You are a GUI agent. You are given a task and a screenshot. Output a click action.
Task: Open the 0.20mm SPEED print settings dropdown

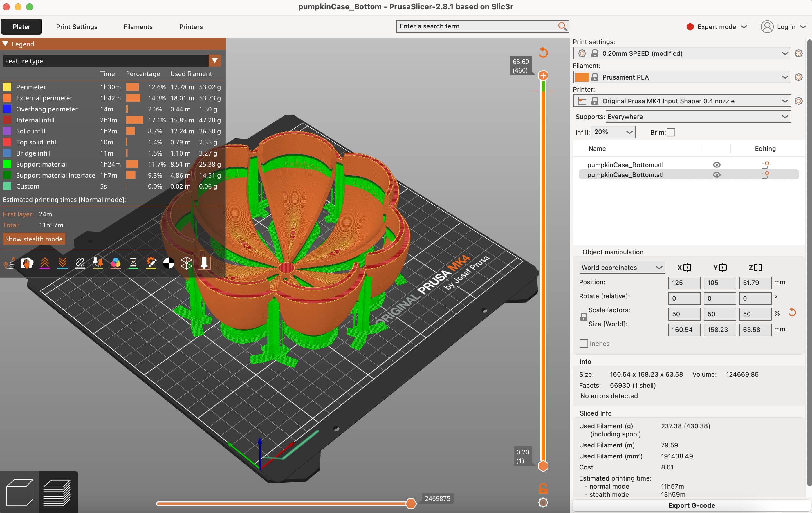click(682, 53)
